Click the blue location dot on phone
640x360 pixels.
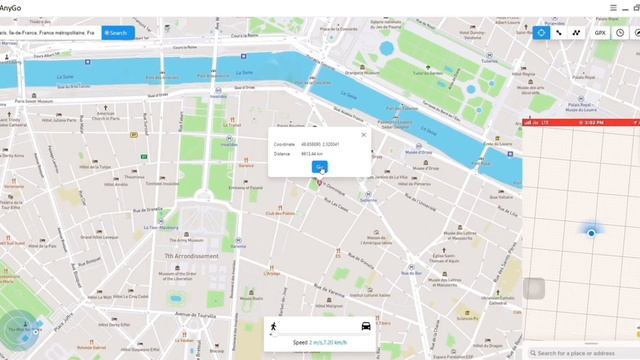[591, 233]
